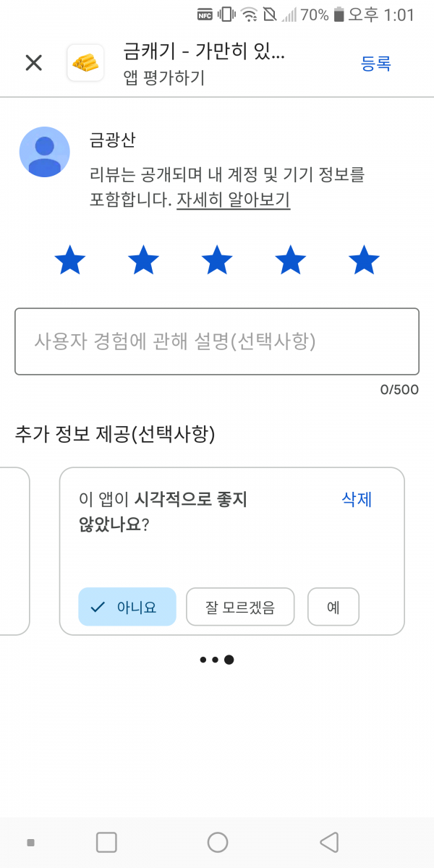
Task: Tap the first page indicator dot
Action: click(x=204, y=660)
